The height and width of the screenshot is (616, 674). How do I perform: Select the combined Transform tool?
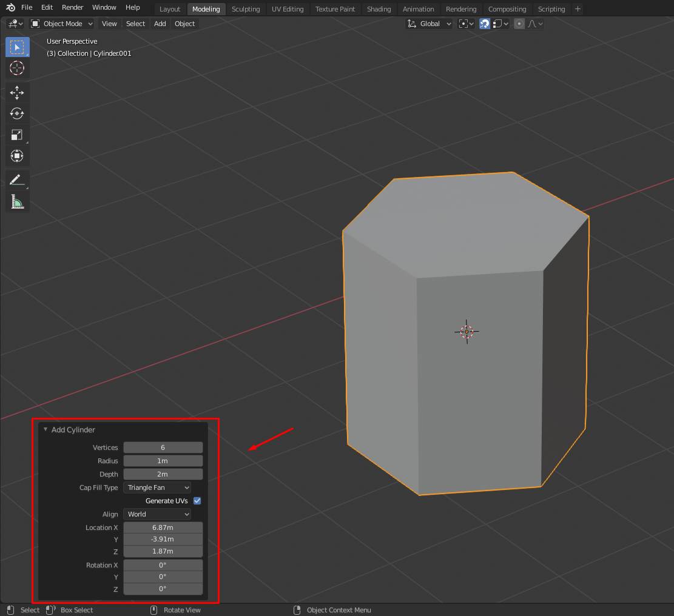[x=17, y=156]
